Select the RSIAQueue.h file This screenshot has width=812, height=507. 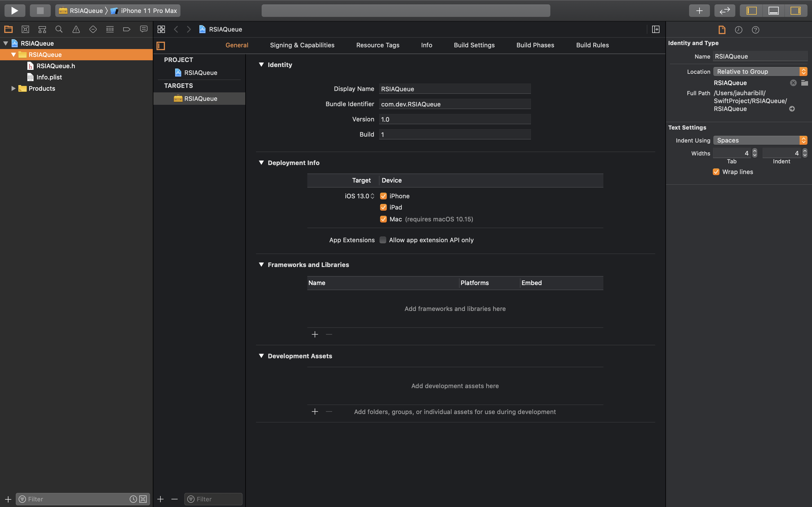(56, 66)
